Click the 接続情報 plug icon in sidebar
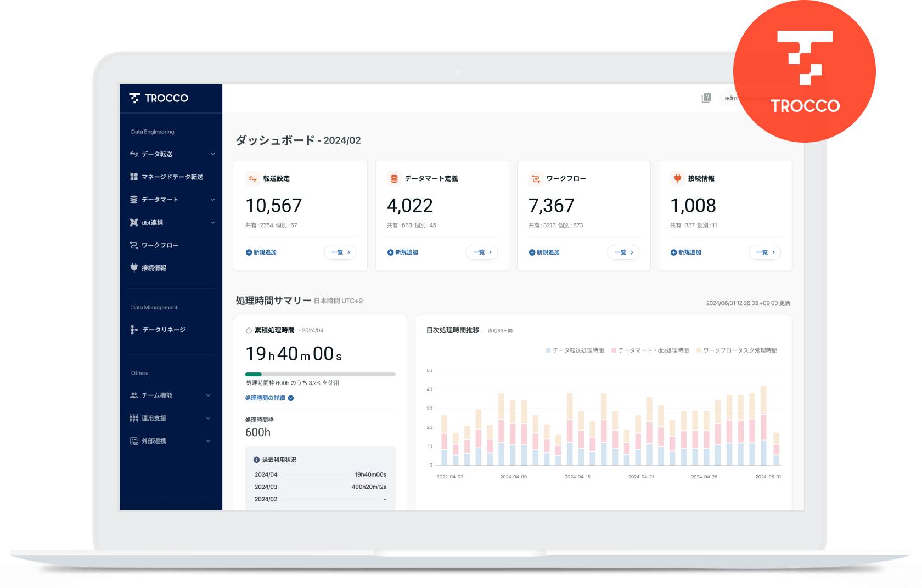The image size is (922, 588). (134, 268)
